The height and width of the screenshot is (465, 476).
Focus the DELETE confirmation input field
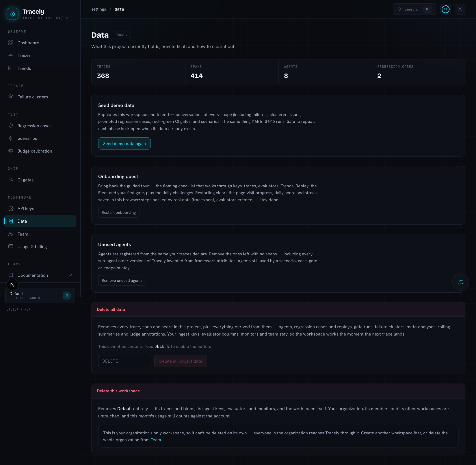point(125,361)
